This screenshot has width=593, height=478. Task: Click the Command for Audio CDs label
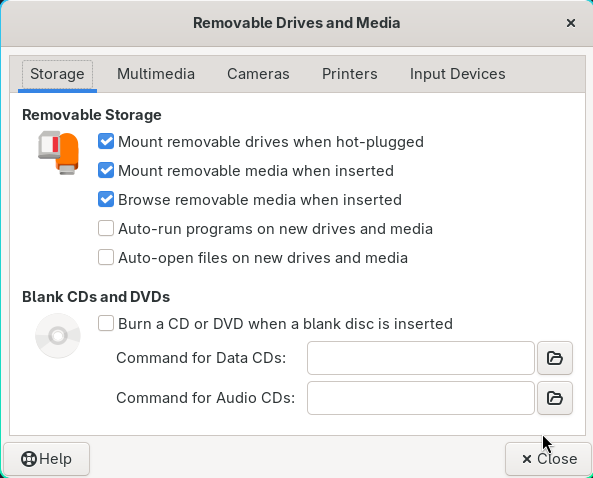tap(206, 398)
